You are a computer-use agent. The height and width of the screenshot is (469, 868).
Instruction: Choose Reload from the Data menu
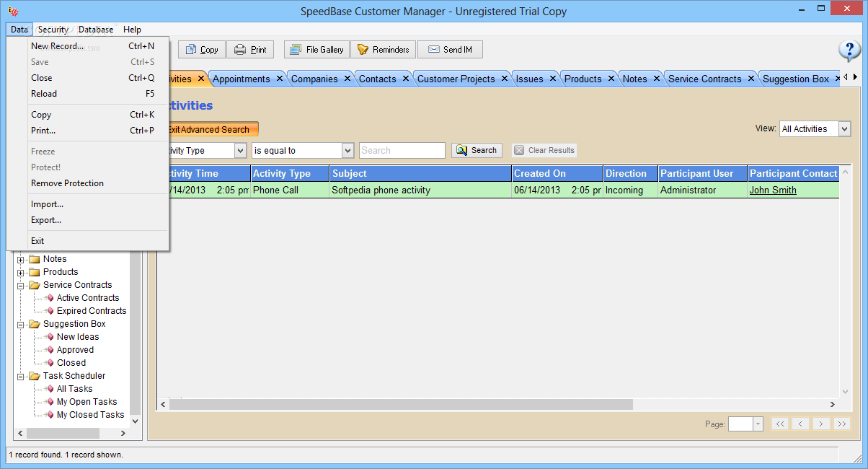(88, 94)
